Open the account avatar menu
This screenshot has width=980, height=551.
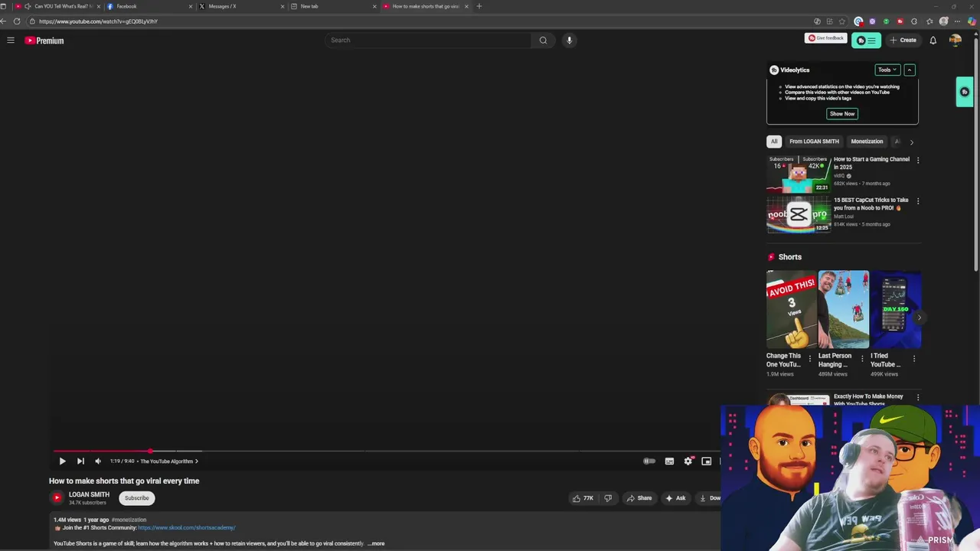[955, 40]
